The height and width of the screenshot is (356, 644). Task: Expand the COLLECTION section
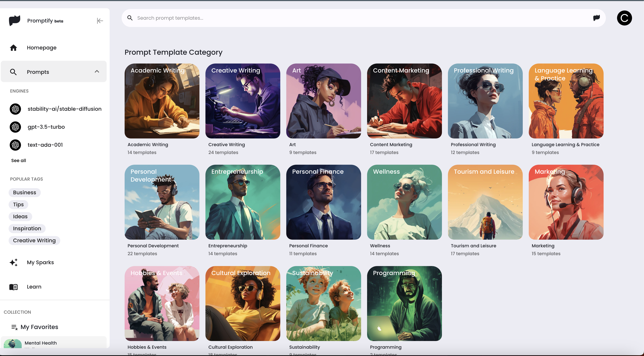(17, 312)
